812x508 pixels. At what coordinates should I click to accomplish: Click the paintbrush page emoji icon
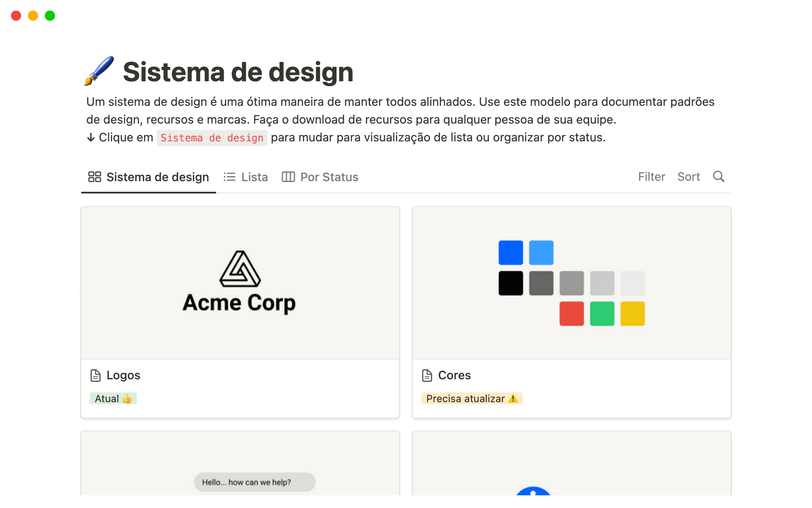pos(99,71)
